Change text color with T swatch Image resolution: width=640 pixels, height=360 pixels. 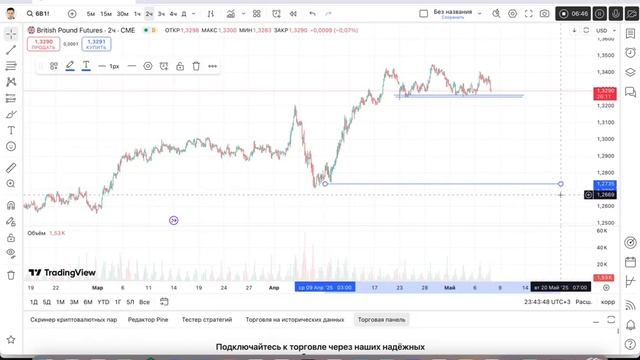click(x=86, y=66)
